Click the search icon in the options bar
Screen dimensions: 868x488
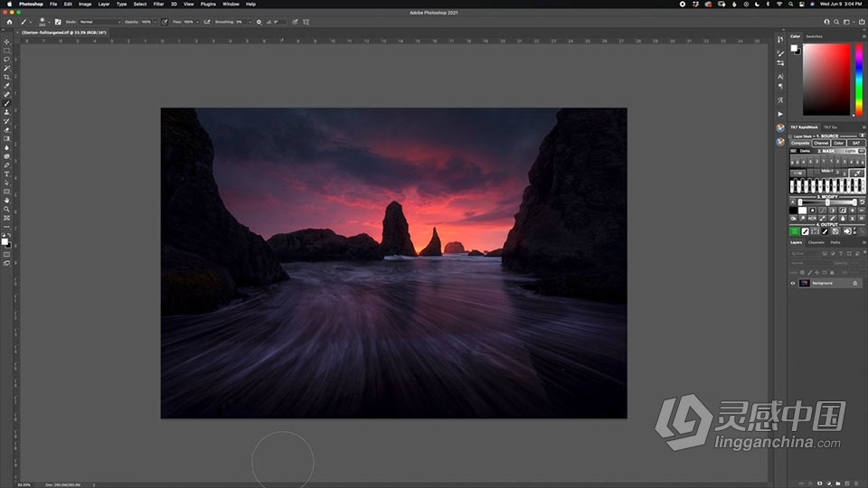[x=836, y=22]
